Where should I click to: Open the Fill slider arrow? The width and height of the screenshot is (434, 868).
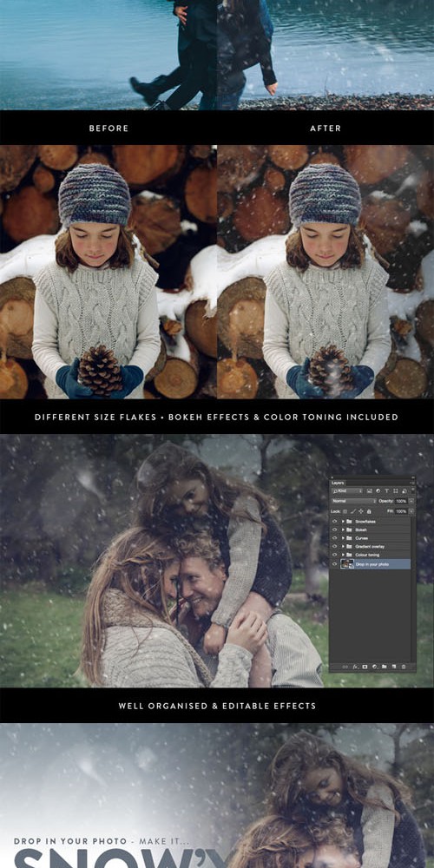click(x=411, y=511)
